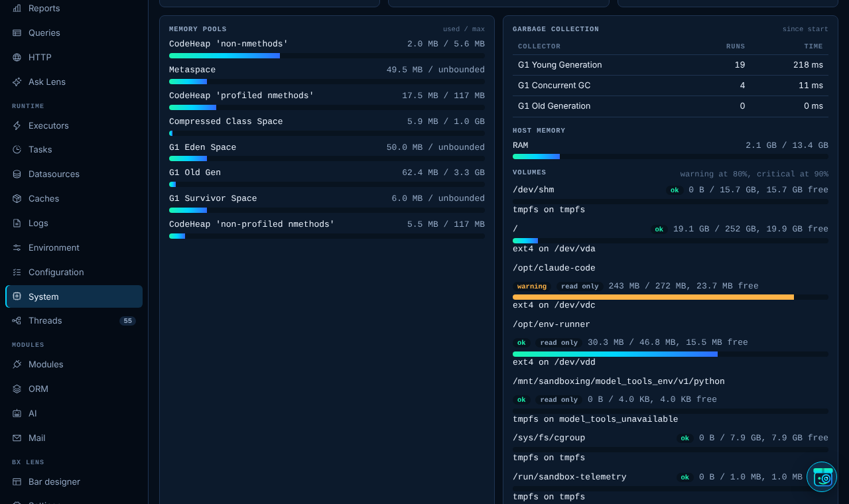Viewport: 849px width, 504px height.
Task: Click the G1 Old Generation row
Action: click(671, 106)
